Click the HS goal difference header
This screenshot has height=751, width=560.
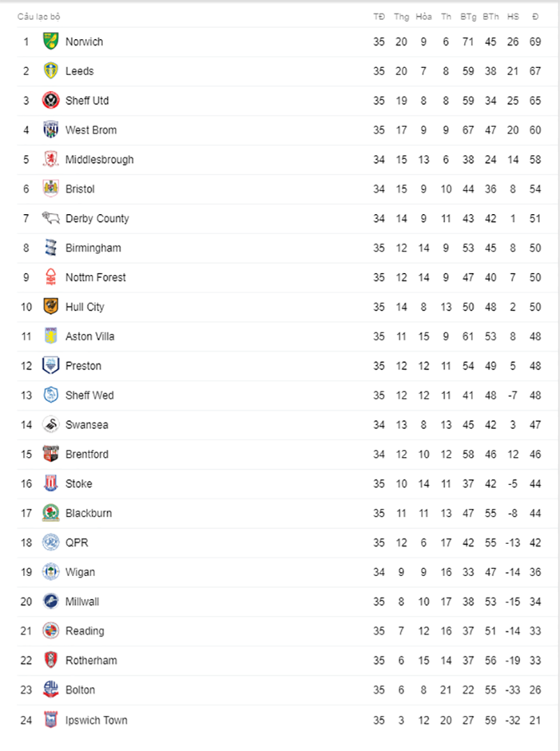(513, 17)
